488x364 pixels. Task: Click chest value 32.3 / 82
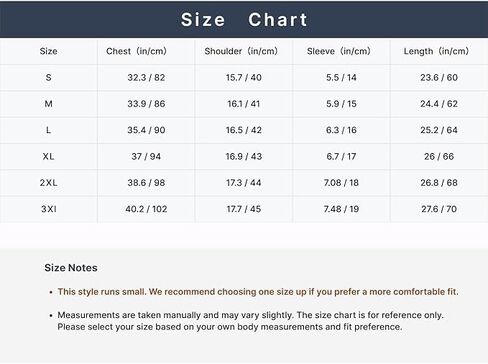click(x=146, y=78)
